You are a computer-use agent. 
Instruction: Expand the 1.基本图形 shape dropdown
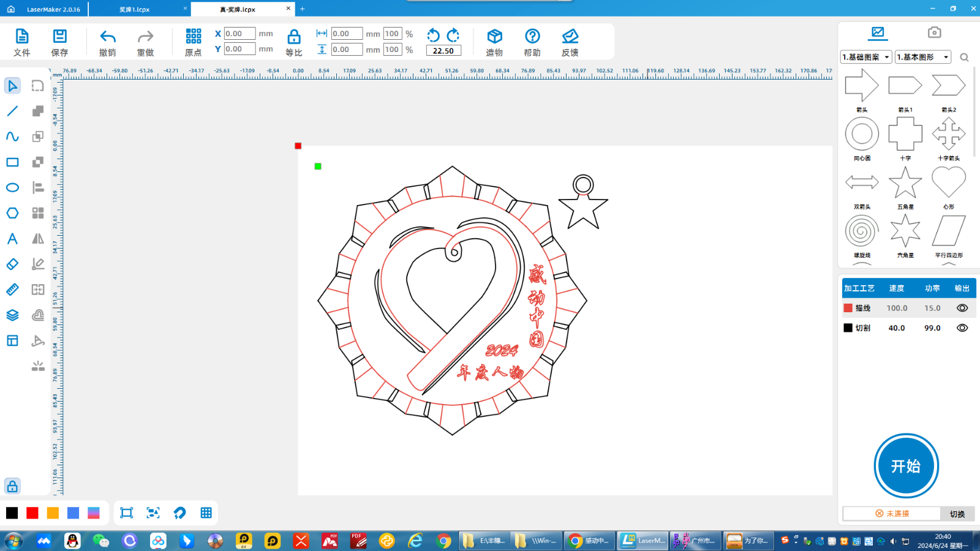click(922, 57)
